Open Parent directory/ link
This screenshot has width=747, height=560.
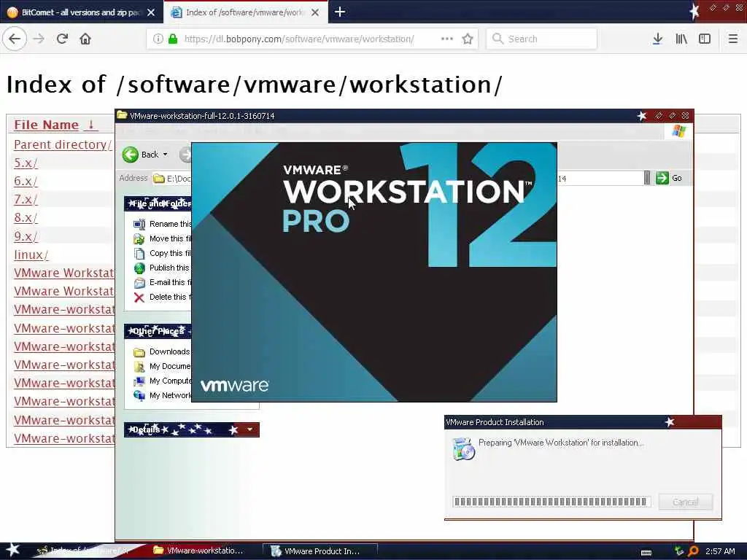pos(63,144)
